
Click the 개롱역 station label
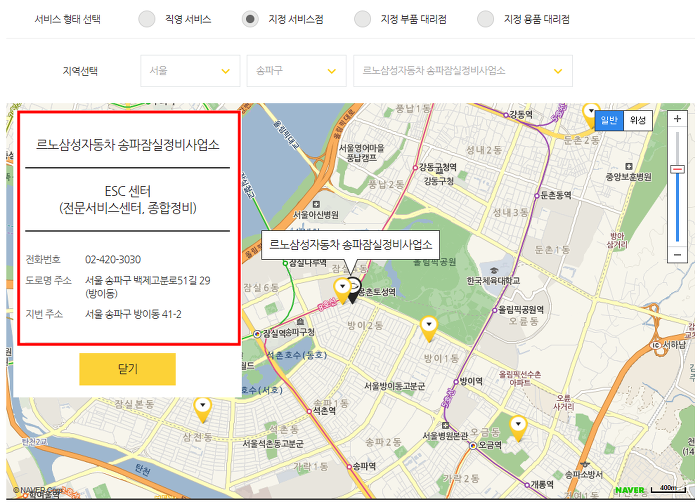click(542, 485)
